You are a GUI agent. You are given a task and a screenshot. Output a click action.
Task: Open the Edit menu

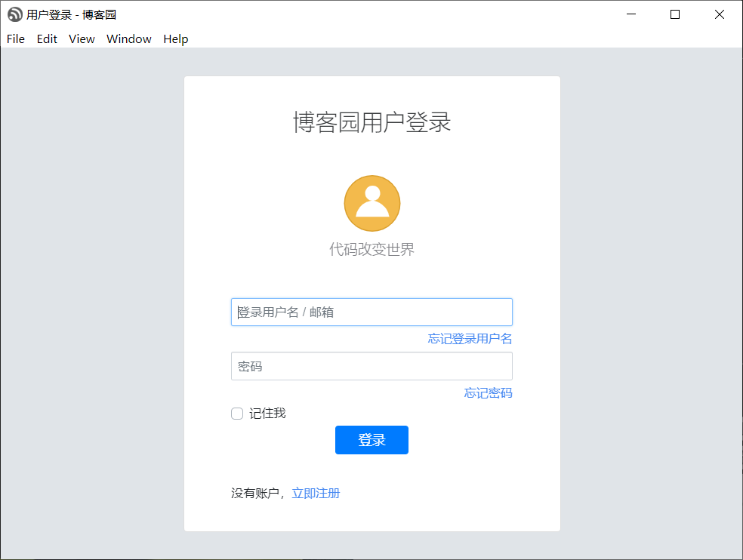[47, 38]
